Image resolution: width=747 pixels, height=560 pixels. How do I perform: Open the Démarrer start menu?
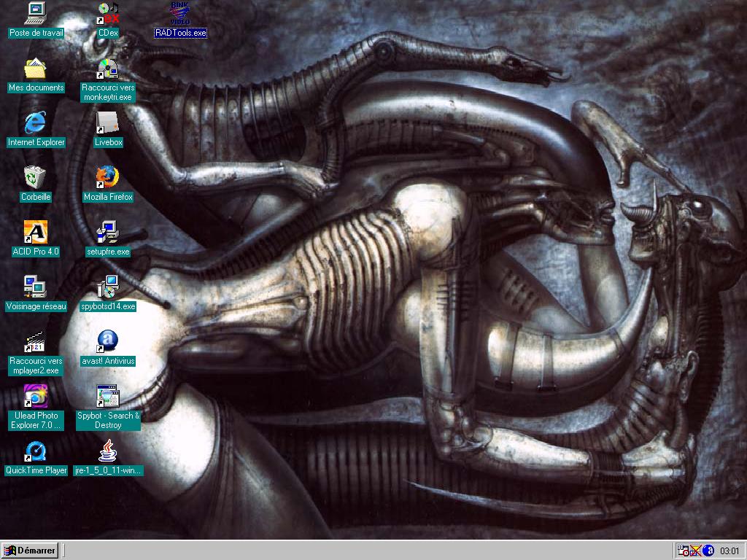tap(30, 551)
